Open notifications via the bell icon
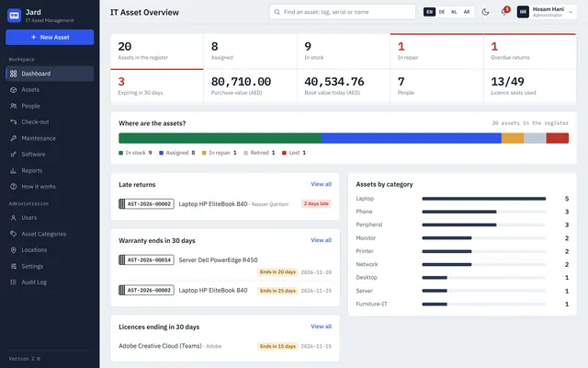Viewport: 588px width, 368px height. (504, 12)
